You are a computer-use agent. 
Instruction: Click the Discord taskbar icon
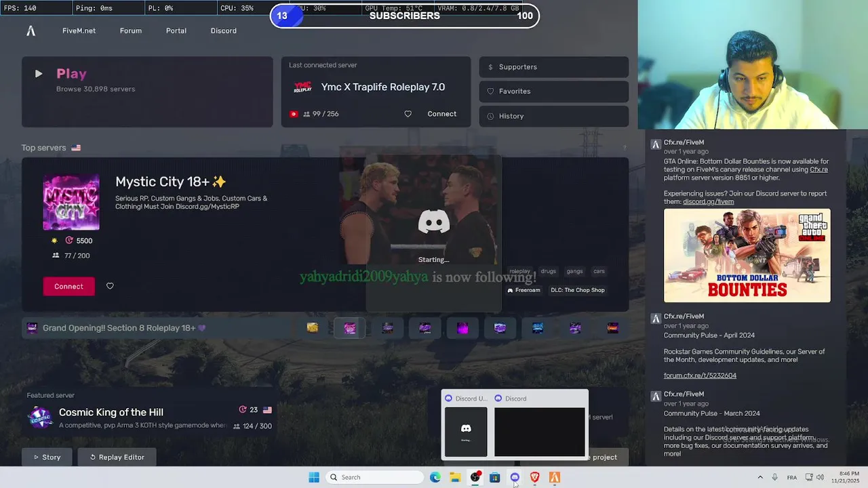(515, 477)
